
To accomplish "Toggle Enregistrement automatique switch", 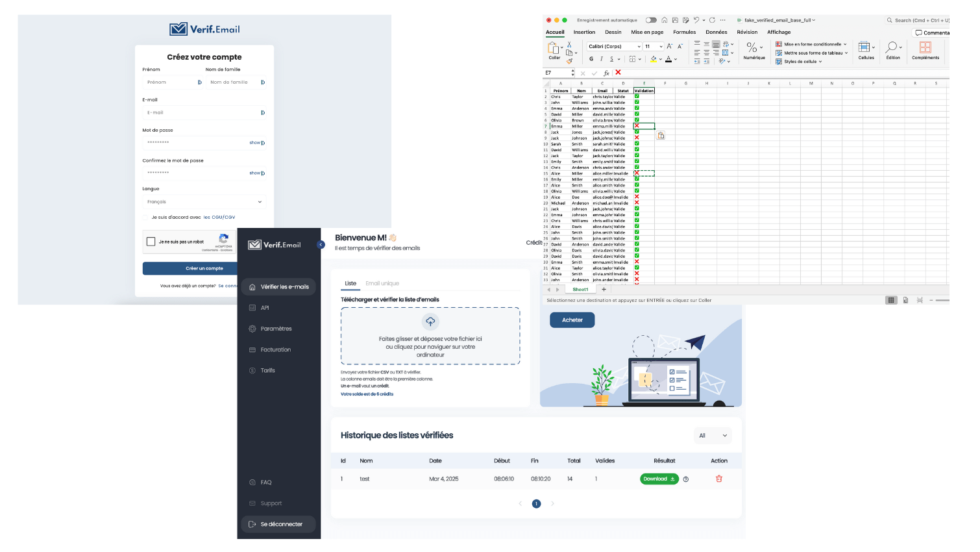I will 651,20.
